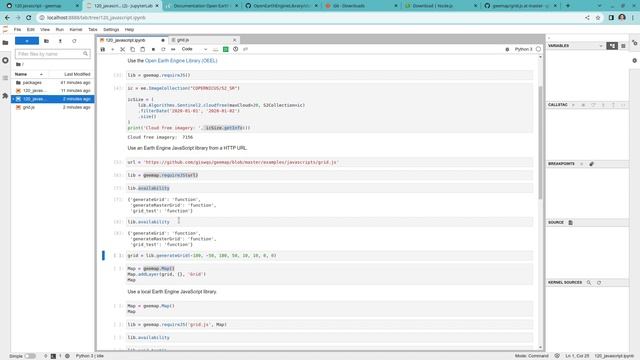640x360 pixels.
Task: Save the notebook with the toolbar save icon
Action: click(x=102, y=49)
